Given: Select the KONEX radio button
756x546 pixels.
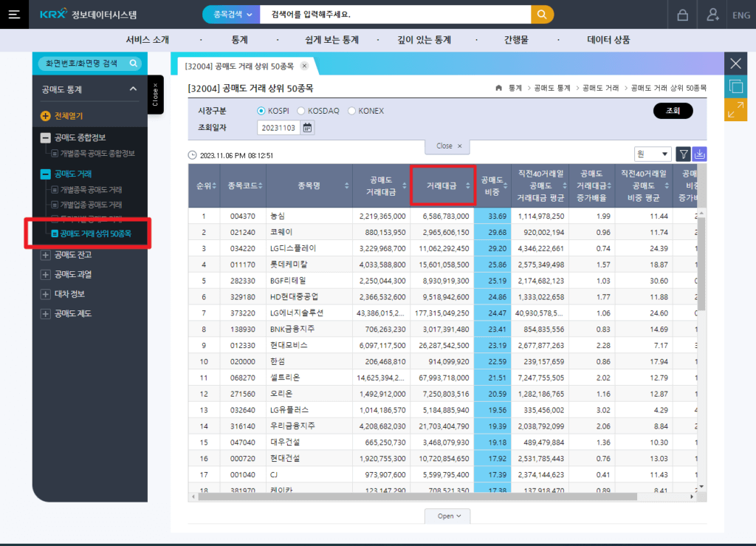Looking at the screenshot, I should click(x=351, y=111).
